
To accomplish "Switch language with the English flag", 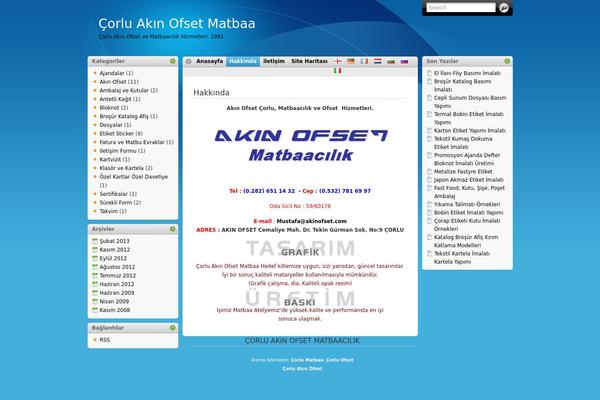I will click(337, 61).
